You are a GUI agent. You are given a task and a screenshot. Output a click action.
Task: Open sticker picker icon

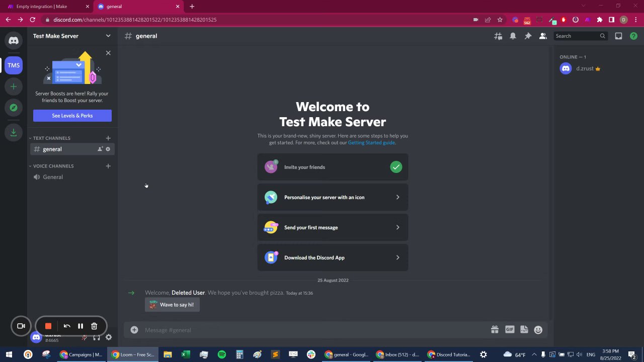coord(524,330)
